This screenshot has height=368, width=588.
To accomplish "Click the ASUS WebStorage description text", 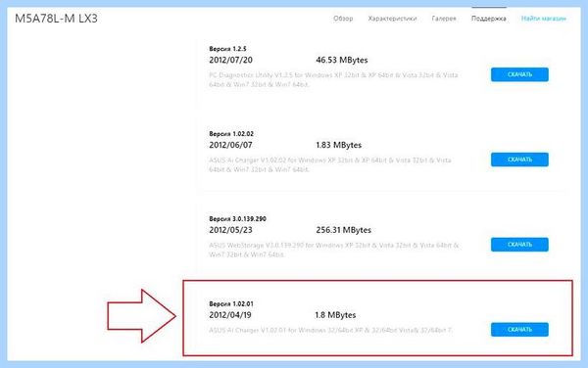I will (x=334, y=250).
